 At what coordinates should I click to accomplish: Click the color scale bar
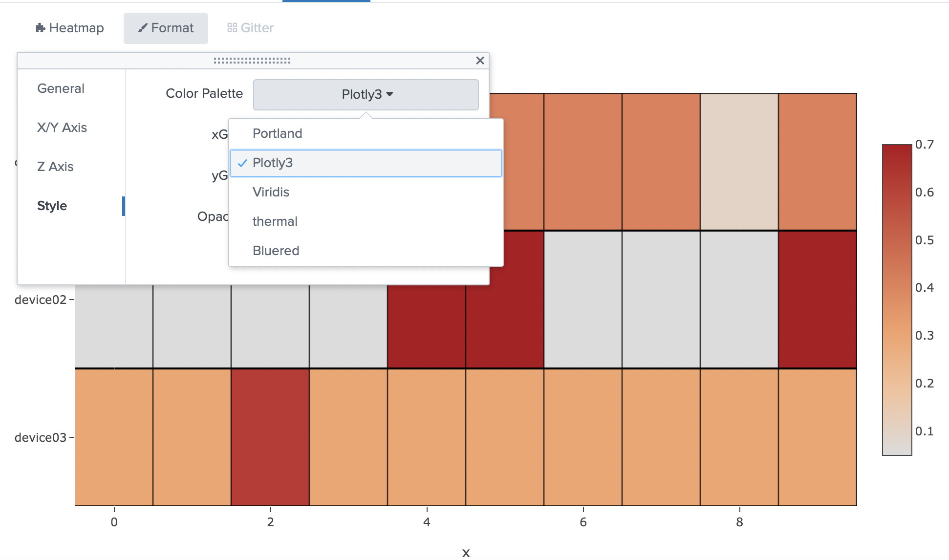(x=897, y=300)
